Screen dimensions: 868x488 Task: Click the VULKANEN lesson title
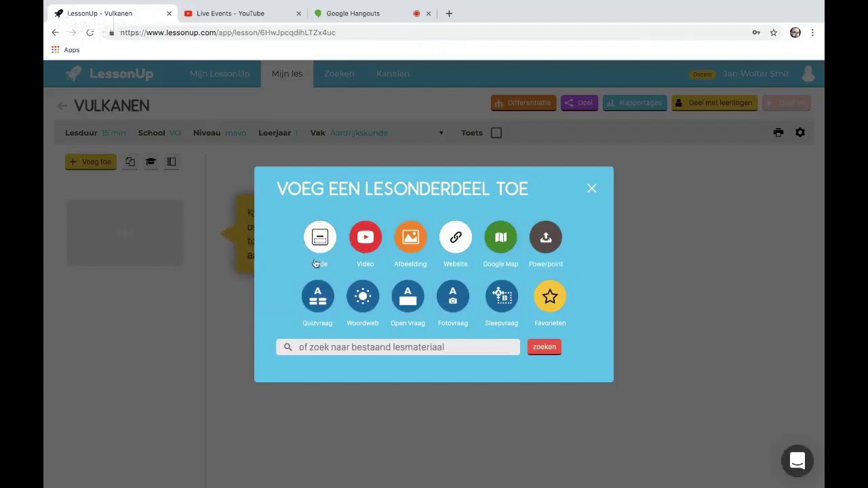tap(112, 106)
